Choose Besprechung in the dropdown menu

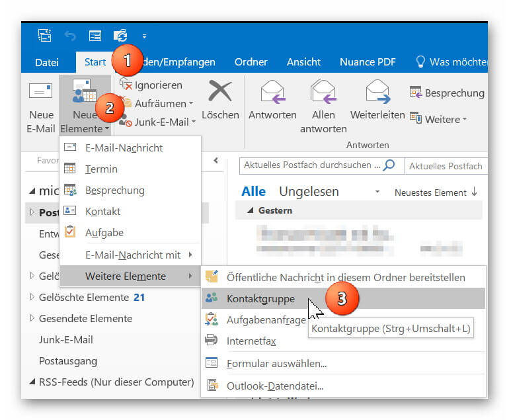130,190
